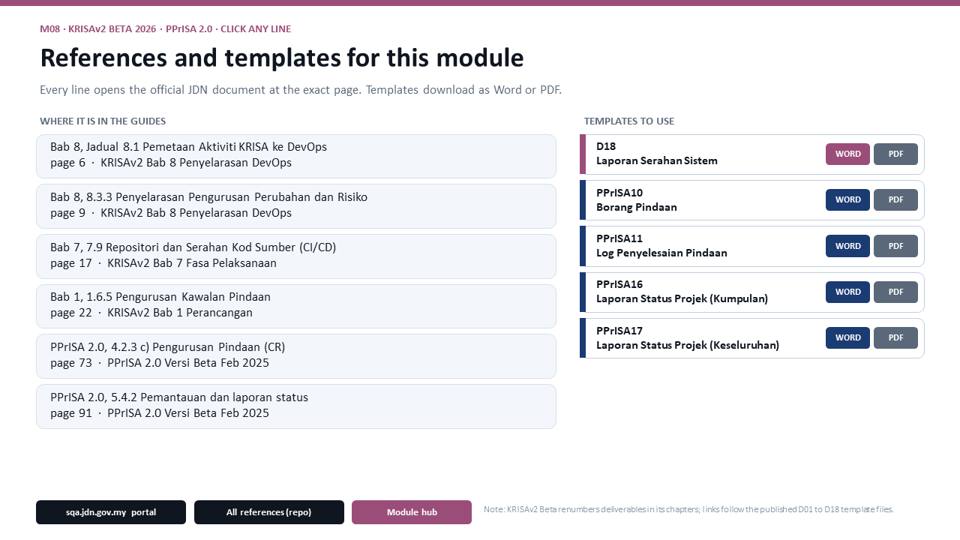Download PPrISA11 Log Penyelesaian Pindaan as Word

point(847,246)
